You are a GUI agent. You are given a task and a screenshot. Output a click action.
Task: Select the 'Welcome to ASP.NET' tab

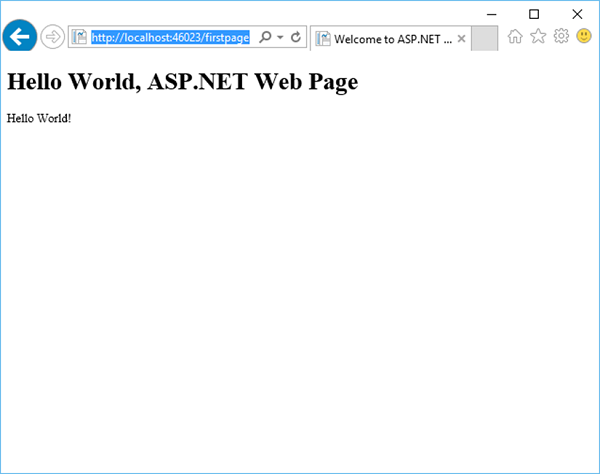pyautogui.click(x=392, y=39)
